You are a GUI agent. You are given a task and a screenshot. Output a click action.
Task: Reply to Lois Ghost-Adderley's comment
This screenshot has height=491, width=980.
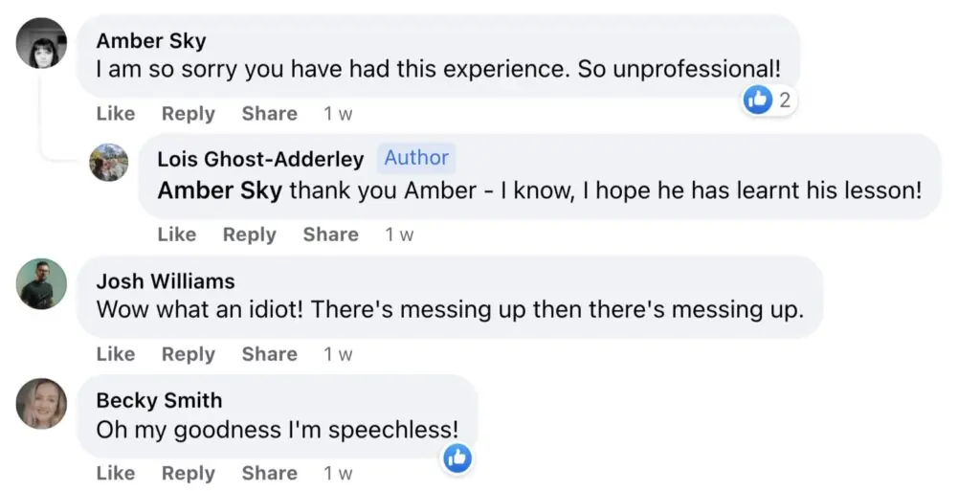(x=249, y=234)
